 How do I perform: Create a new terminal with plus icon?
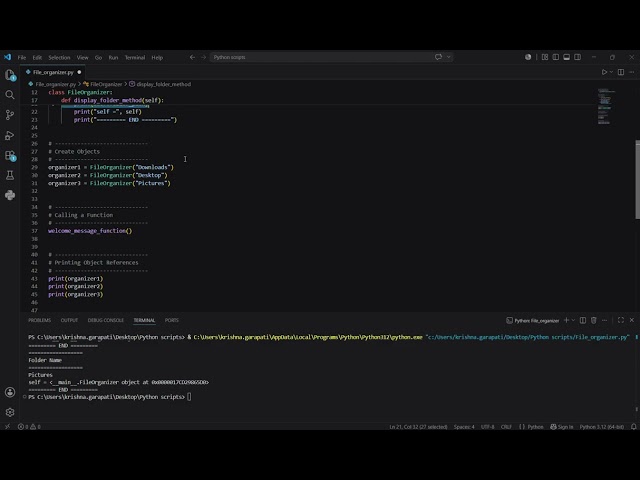[x=566, y=320]
